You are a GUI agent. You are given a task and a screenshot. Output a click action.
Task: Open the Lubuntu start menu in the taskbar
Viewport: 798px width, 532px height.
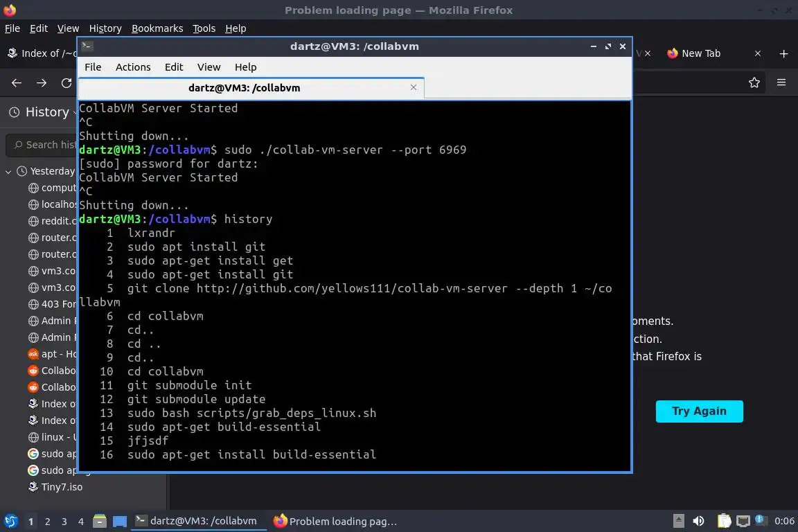point(10,521)
